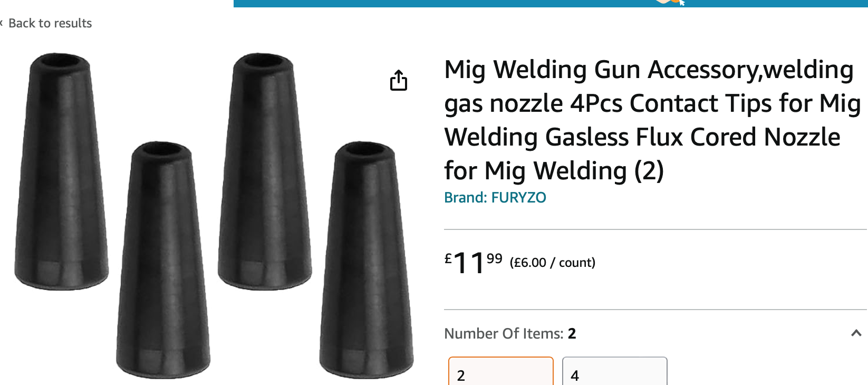This screenshot has height=385, width=868.
Task: Click the 'Number Of Items:' label text
Action: point(504,333)
